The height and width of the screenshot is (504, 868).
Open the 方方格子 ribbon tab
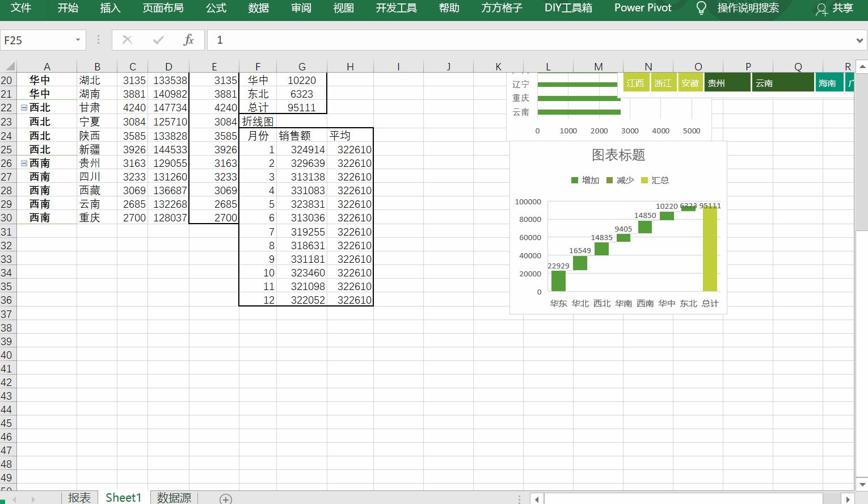(502, 8)
